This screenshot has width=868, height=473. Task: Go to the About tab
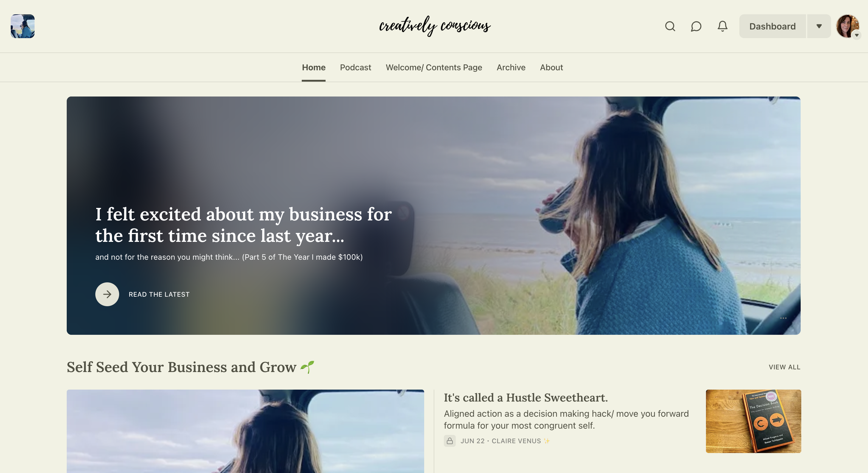[x=551, y=67]
